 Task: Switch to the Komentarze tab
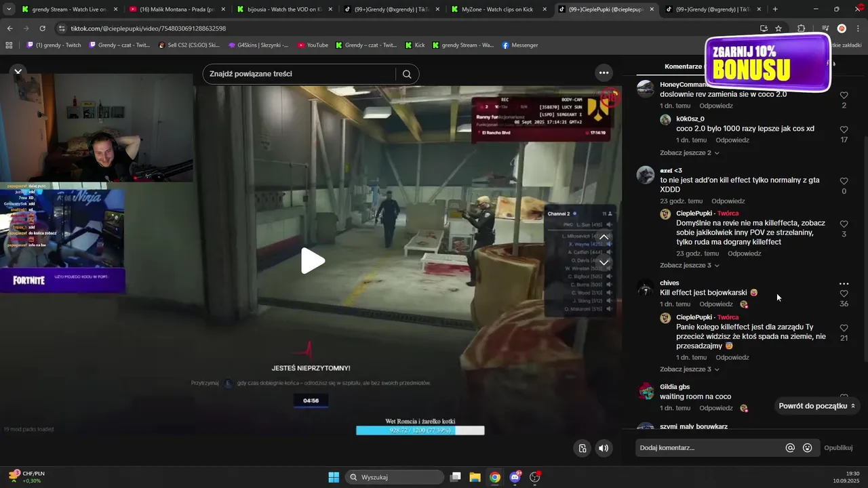[684, 66]
